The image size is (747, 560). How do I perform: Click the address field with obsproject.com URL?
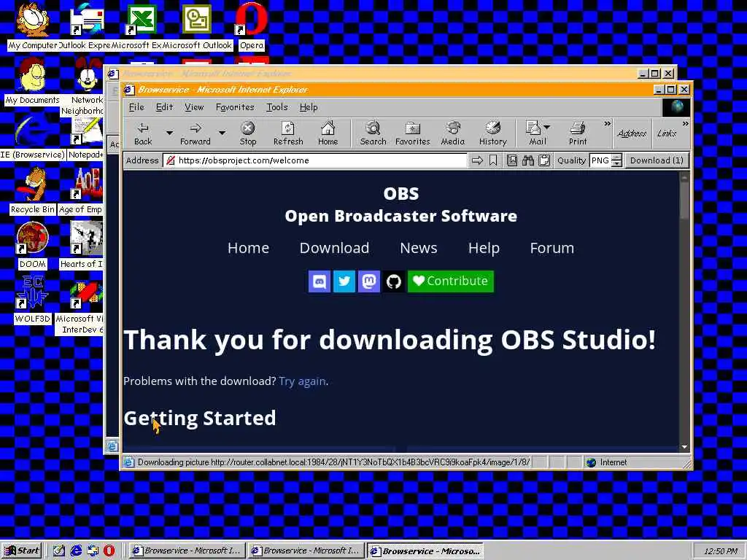click(x=315, y=160)
